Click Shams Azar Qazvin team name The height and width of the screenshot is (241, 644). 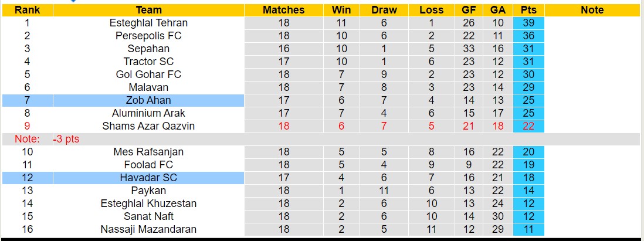pyautogui.click(x=148, y=126)
